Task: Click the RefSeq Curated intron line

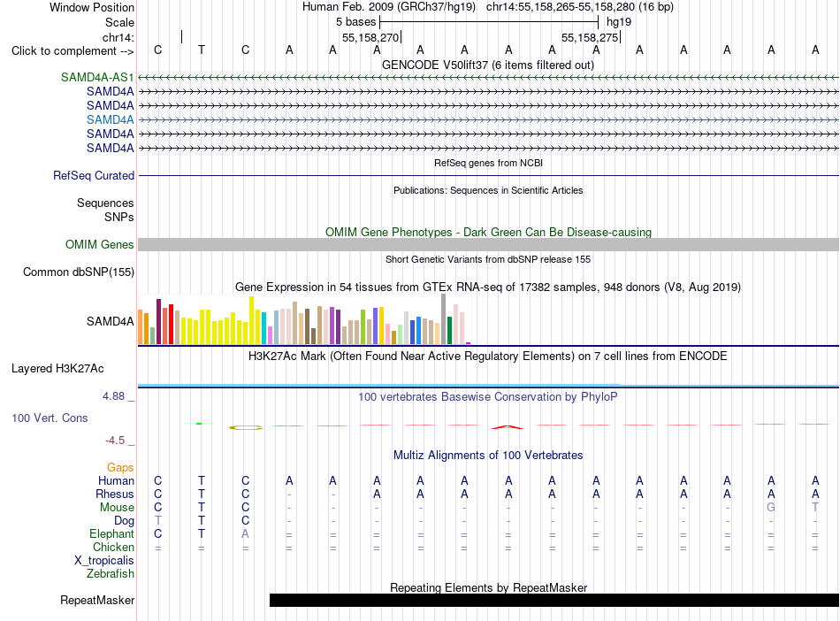Action: pyautogui.click(x=488, y=175)
